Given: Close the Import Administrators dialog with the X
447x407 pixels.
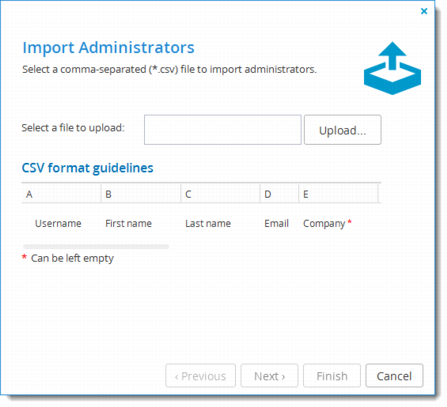Looking at the screenshot, I should tap(424, 11).
